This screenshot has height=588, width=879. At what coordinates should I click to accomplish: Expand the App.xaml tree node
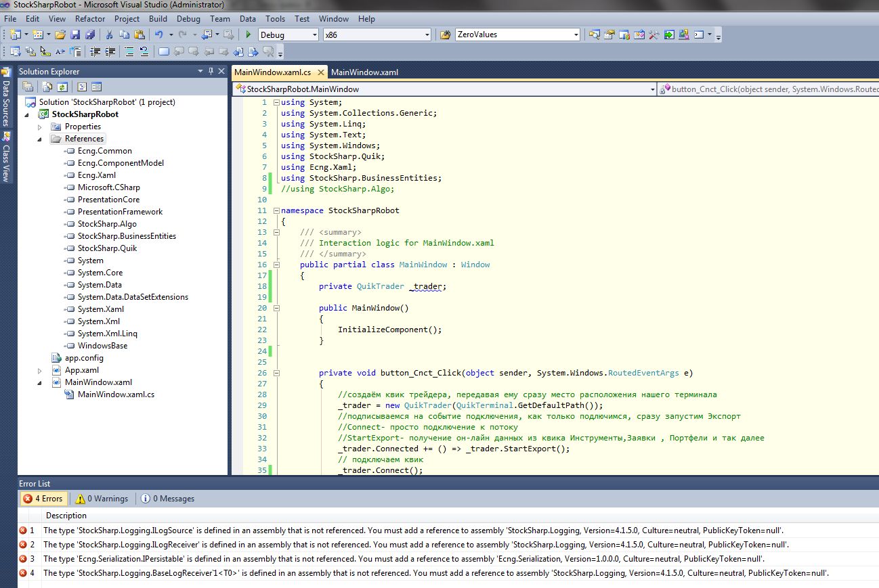point(40,370)
